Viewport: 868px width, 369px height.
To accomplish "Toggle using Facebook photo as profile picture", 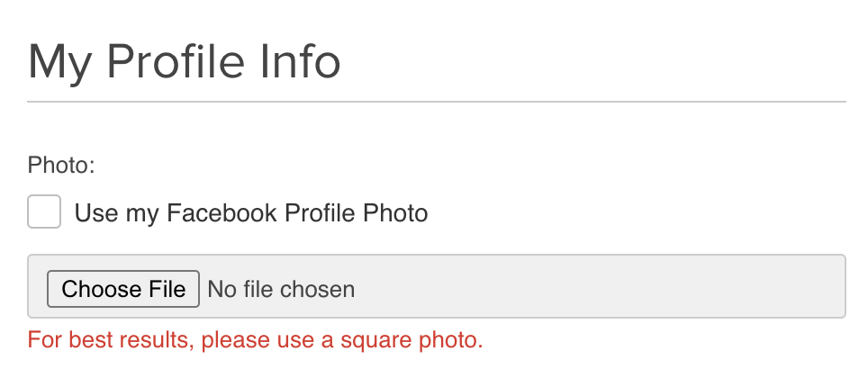I will [x=44, y=212].
